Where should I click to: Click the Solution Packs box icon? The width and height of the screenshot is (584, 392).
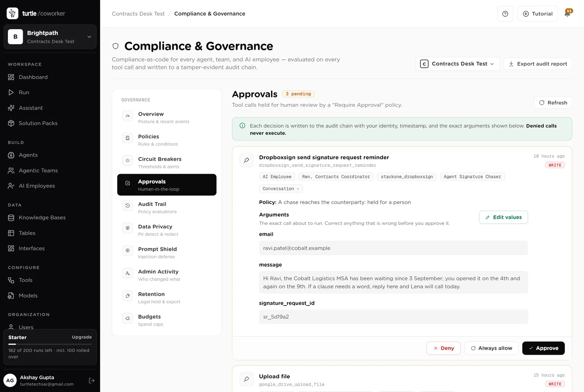[11, 123]
